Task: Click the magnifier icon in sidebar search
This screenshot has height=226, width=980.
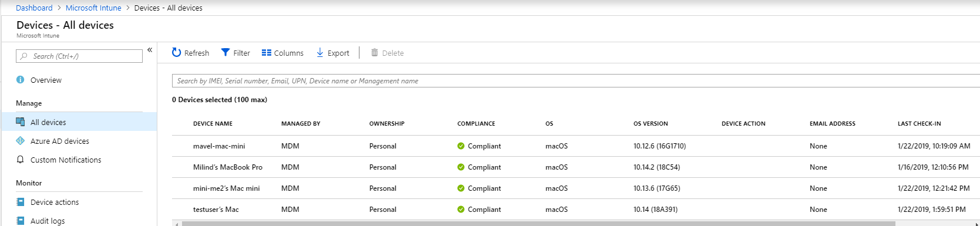Action: [23, 56]
